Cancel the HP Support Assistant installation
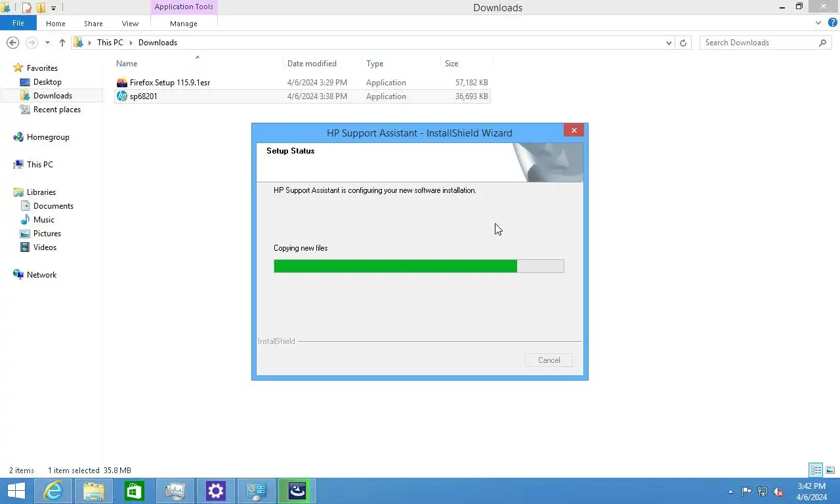Screen dimensions: 840x504 click(549, 360)
